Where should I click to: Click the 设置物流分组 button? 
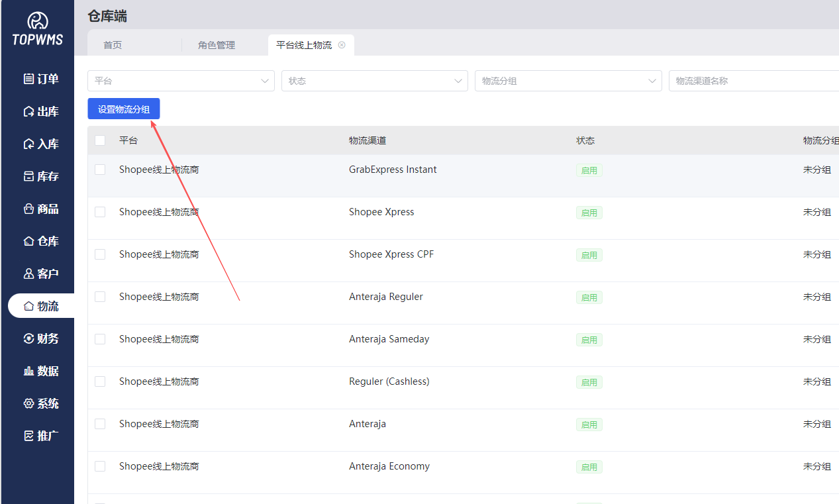(x=124, y=109)
